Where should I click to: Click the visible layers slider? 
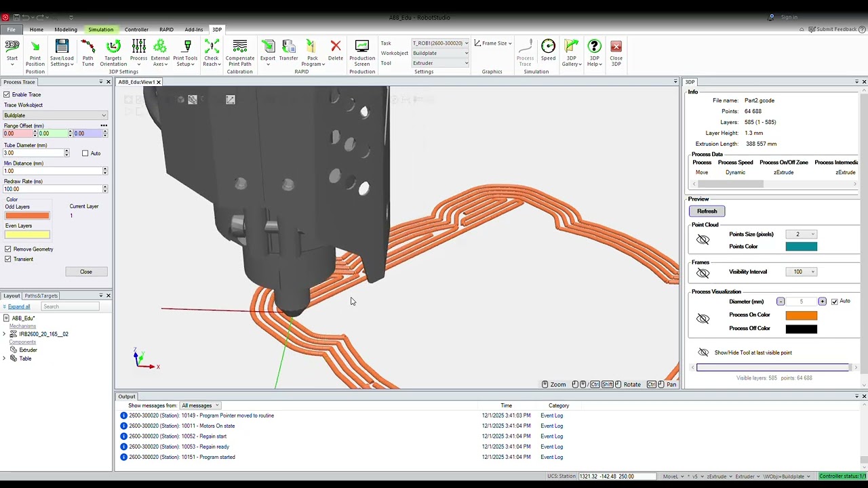tap(773, 367)
